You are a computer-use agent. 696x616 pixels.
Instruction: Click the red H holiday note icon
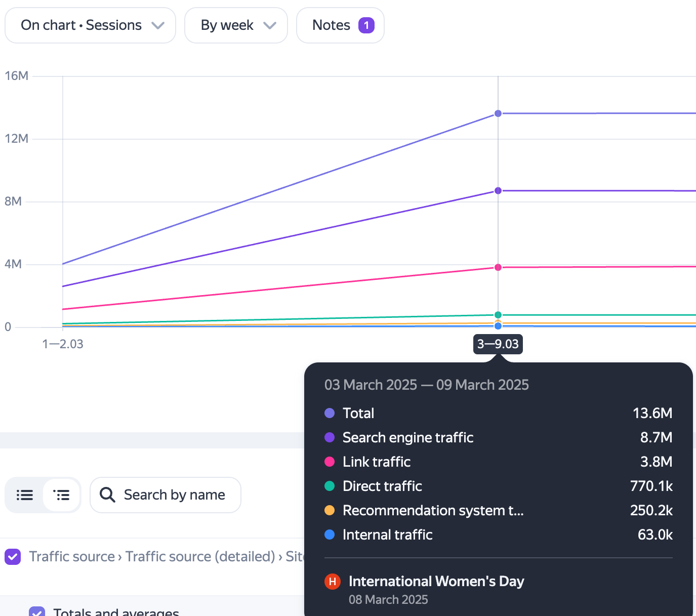(332, 582)
